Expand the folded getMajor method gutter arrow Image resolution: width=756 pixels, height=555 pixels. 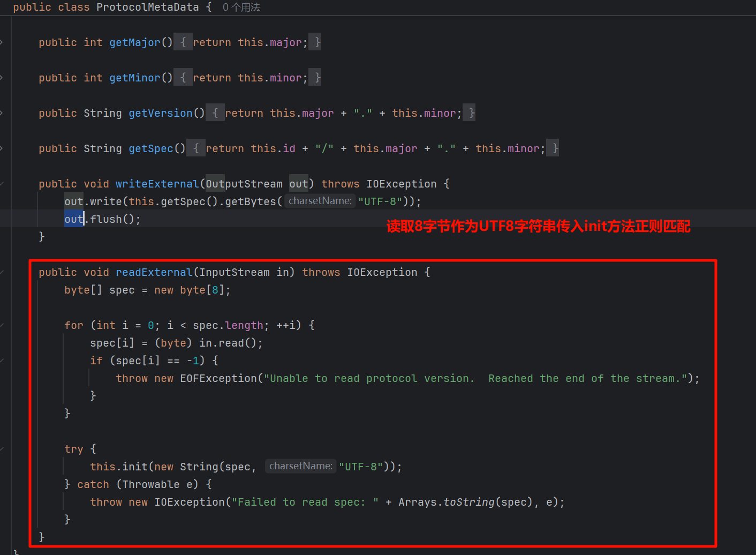2,42
